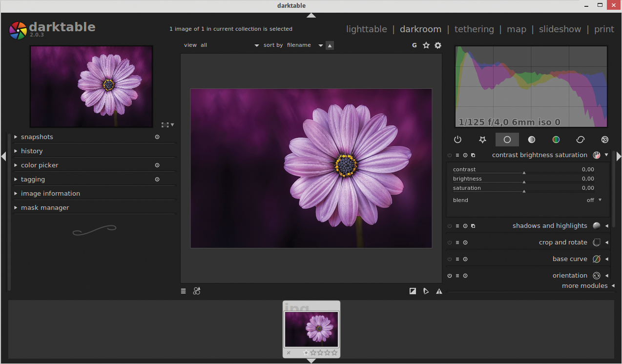Viewport: 622px width, 364px height.
Task: Open the blend mode dropdown
Action: [594, 200]
